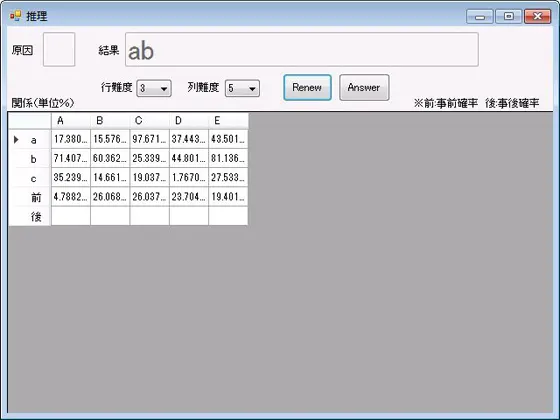Click cell 19.401... in 前 row
This screenshot has height=420, width=560.
228,197
